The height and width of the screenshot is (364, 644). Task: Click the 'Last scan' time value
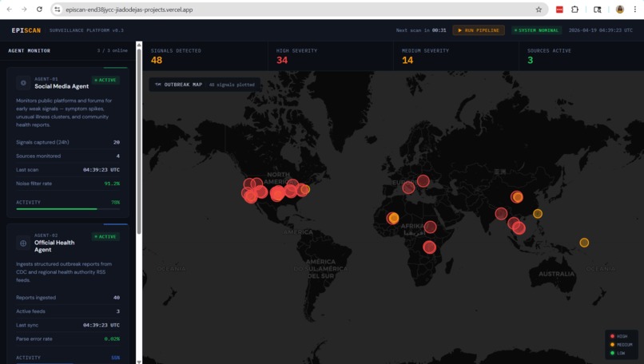pyautogui.click(x=101, y=170)
